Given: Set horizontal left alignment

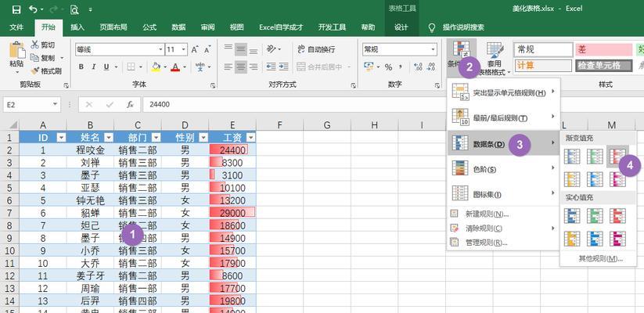Looking at the screenshot, I should pyautogui.click(x=228, y=67).
